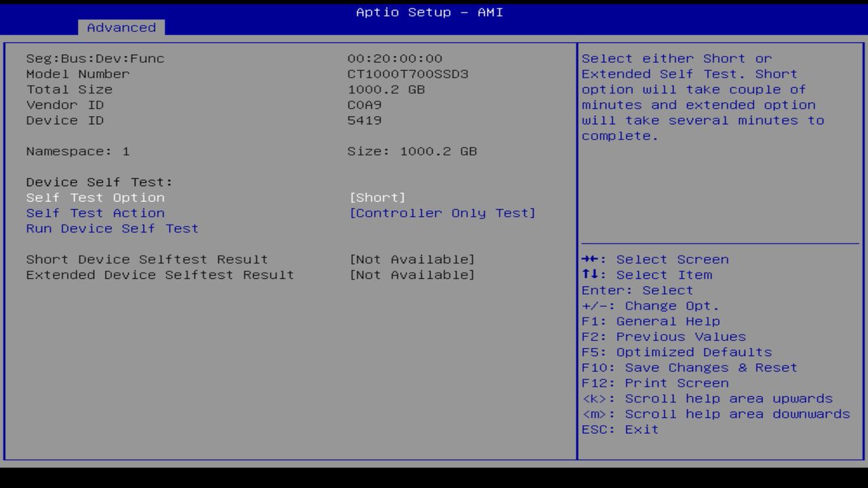Change [Short] to Extended self test

378,197
